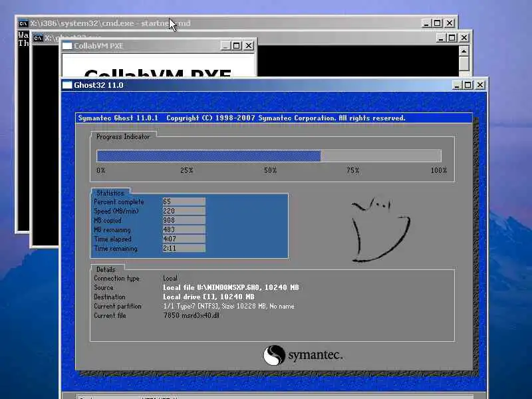Close the cmd.exe startnet window
532x399 pixels.
click(x=450, y=23)
